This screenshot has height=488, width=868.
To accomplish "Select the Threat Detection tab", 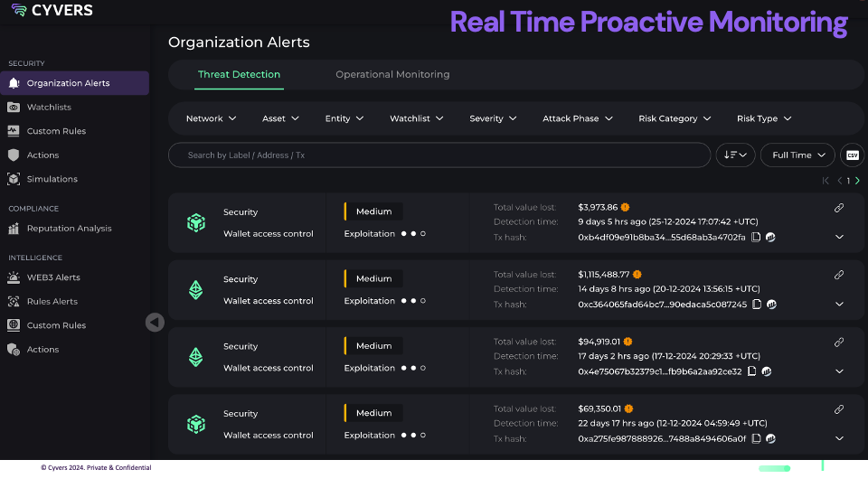I will pyautogui.click(x=239, y=74).
